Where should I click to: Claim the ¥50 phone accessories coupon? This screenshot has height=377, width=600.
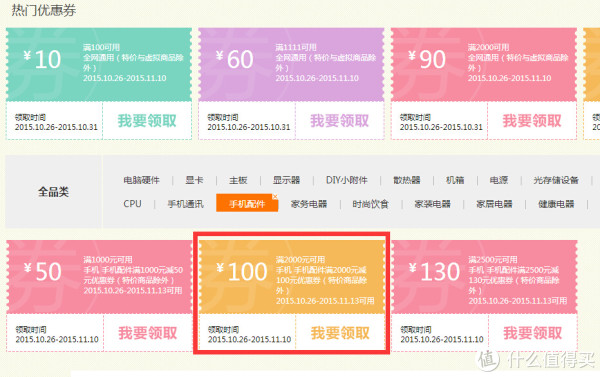point(148,333)
